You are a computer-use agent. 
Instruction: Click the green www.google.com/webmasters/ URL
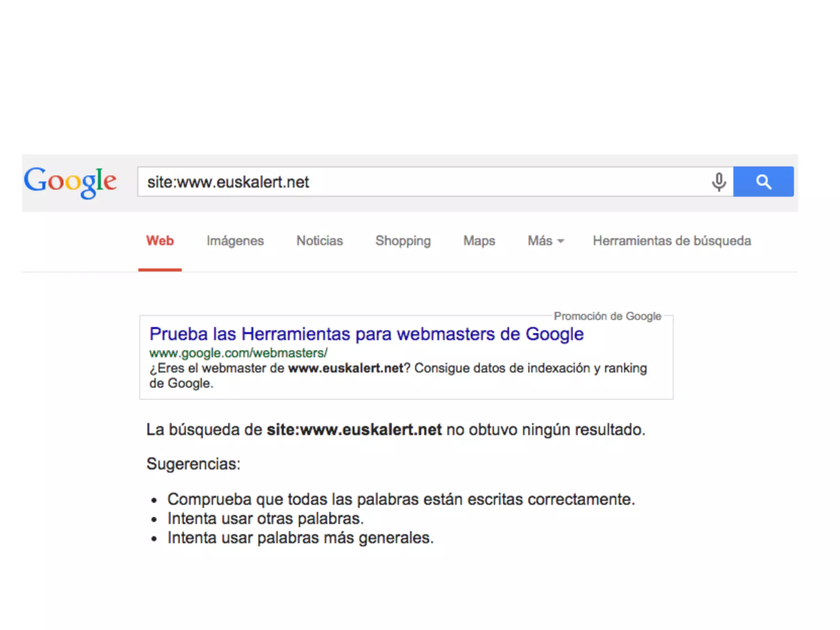pos(238,353)
